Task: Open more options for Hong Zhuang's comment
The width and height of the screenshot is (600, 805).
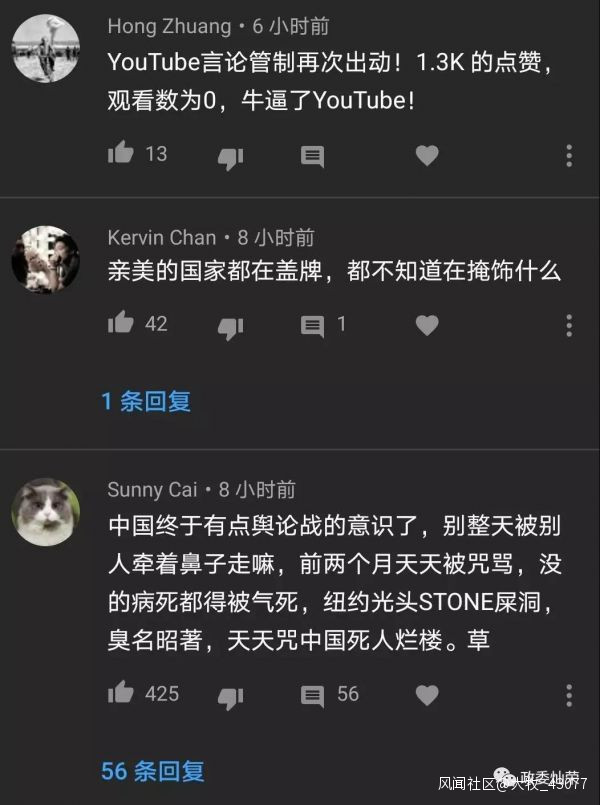Action: click(x=569, y=156)
